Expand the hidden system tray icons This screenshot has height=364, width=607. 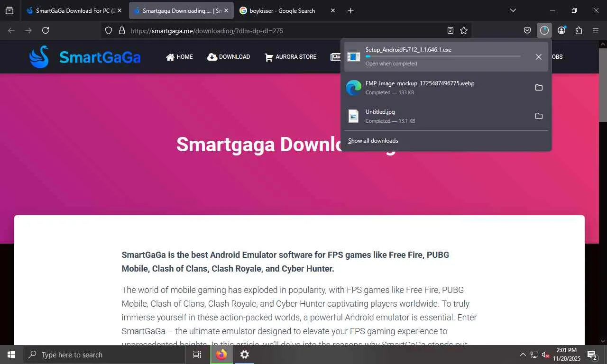coord(523,355)
